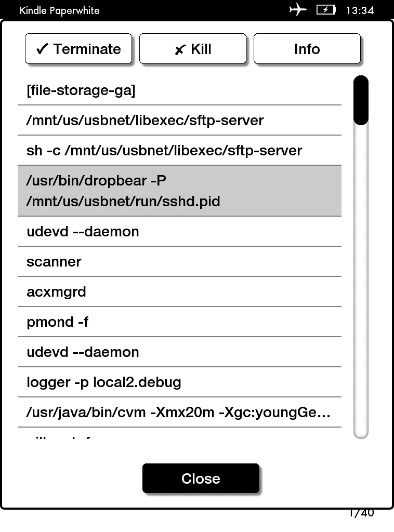Select the [file-storage-ga] process
This screenshot has height=532, width=394.
coord(179,91)
